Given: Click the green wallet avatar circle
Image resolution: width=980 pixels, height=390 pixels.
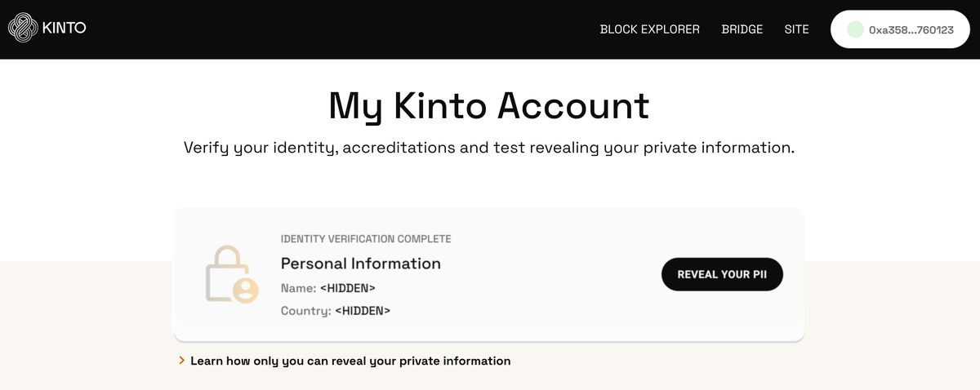Looking at the screenshot, I should tap(855, 29).
